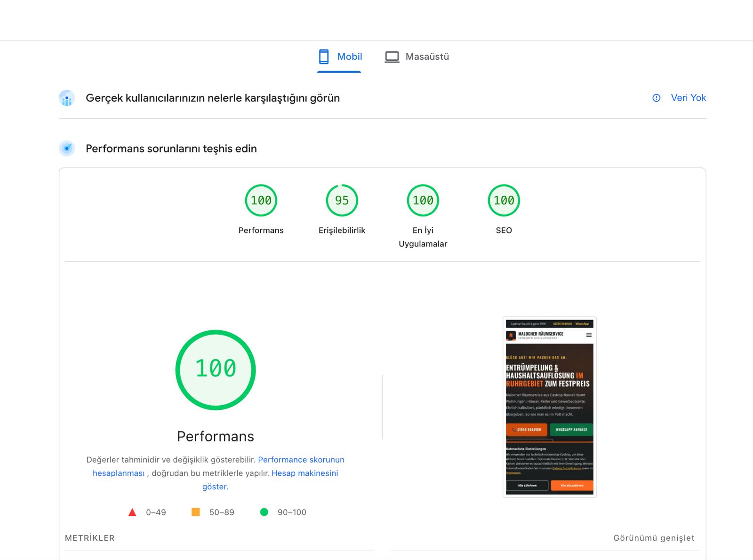Switch to the Masaüstü tab
The image size is (753, 560).
[x=417, y=56]
